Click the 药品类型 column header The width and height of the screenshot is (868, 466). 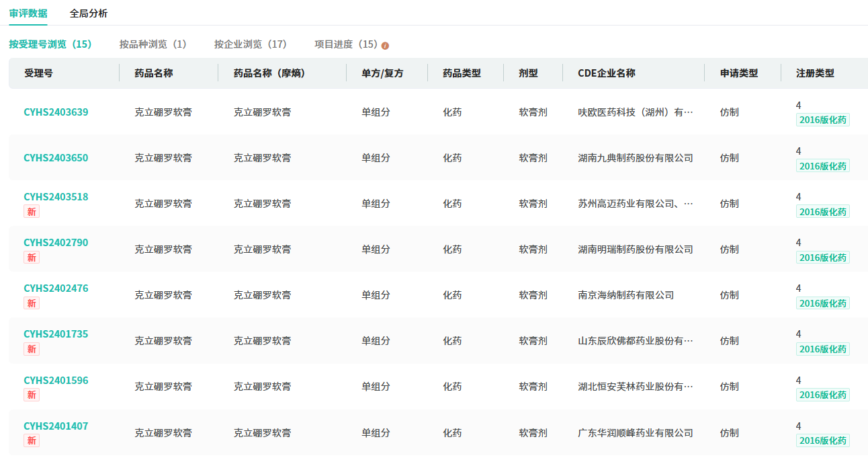(462, 73)
